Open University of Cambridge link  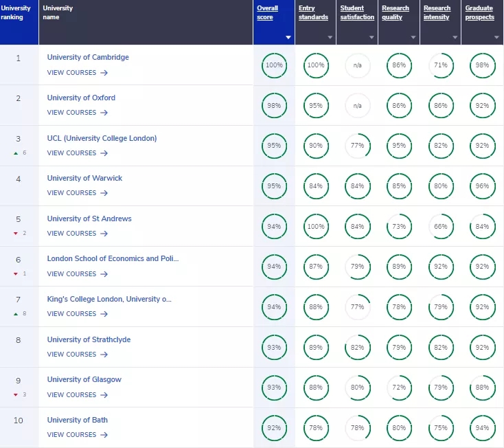[x=88, y=58]
